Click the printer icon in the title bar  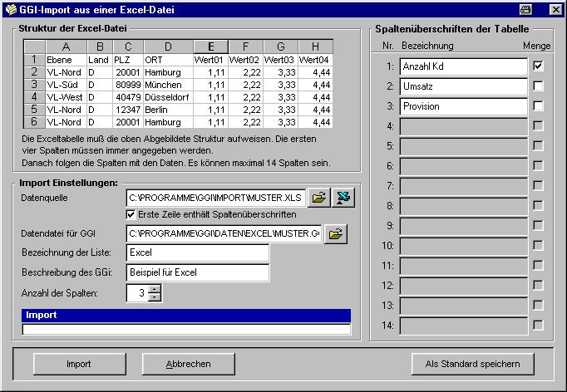(x=525, y=9)
